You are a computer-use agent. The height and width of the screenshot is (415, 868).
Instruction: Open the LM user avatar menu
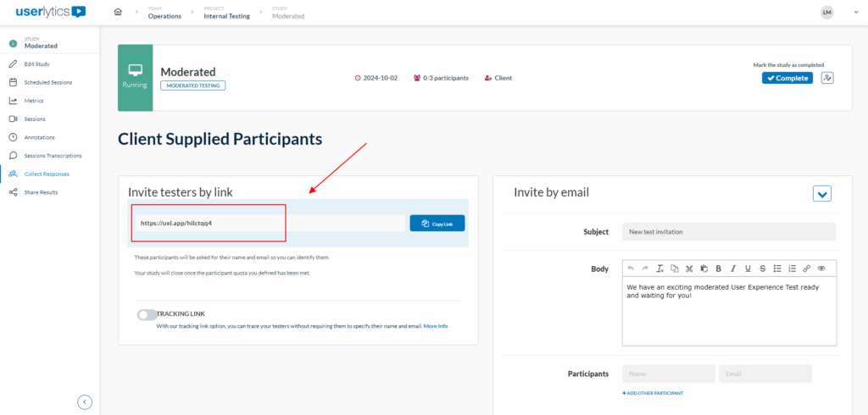826,12
